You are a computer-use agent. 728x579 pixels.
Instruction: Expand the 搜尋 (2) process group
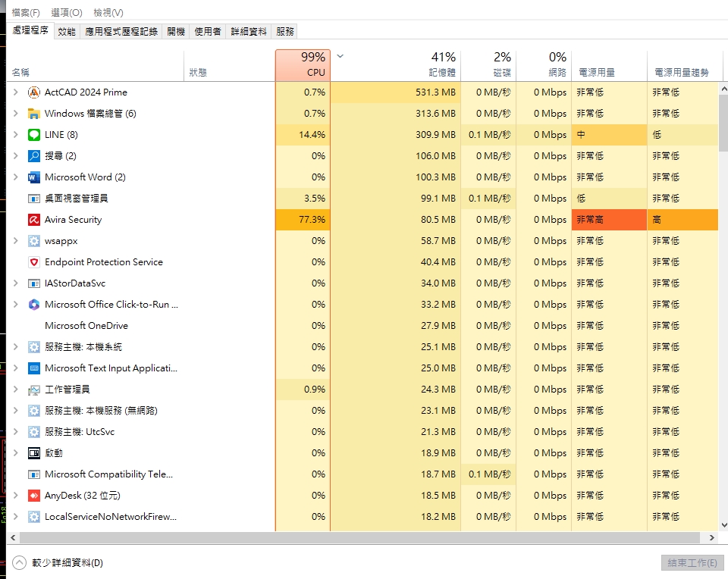tap(15, 156)
